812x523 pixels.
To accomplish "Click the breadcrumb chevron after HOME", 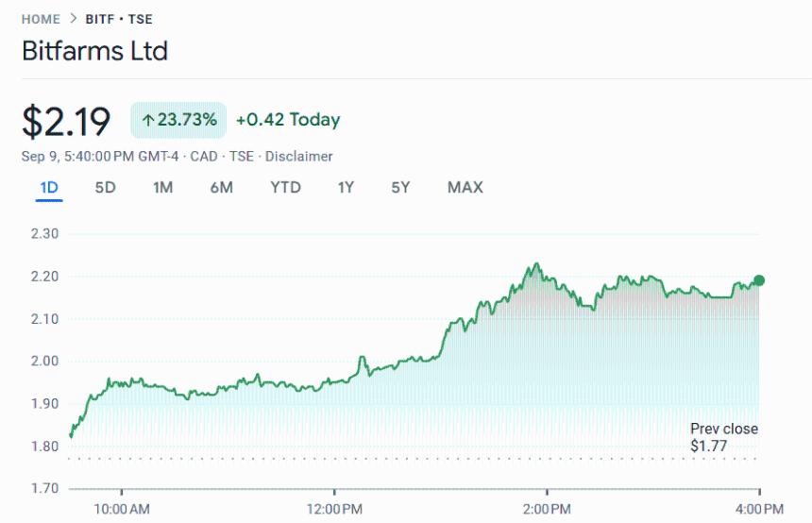I will (73, 19).
